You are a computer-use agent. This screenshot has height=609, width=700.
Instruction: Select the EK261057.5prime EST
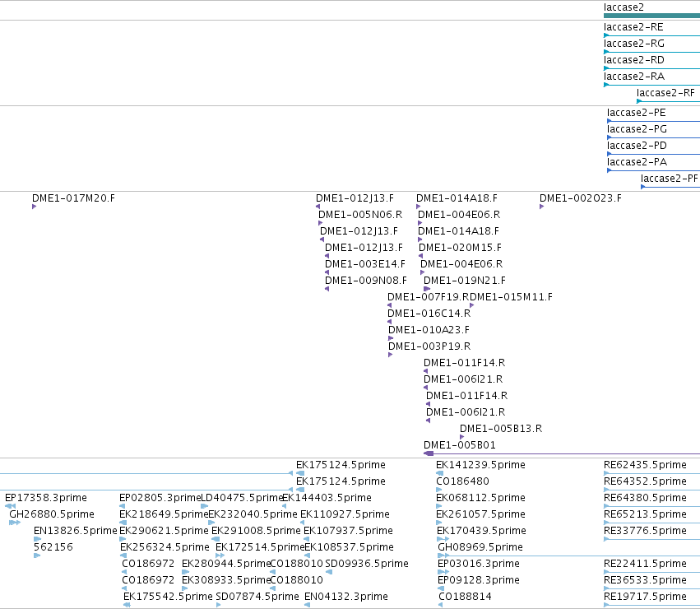[x=480, y=514]
